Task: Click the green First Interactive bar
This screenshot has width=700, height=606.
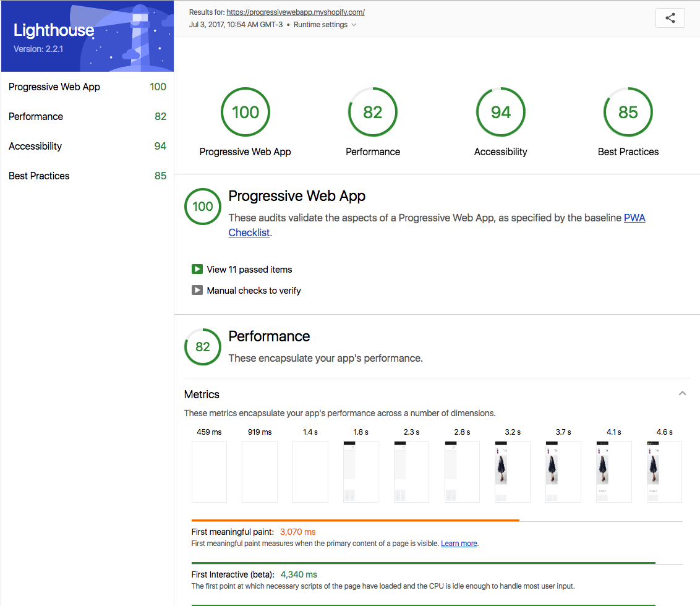Action: (x=423, y=563)
